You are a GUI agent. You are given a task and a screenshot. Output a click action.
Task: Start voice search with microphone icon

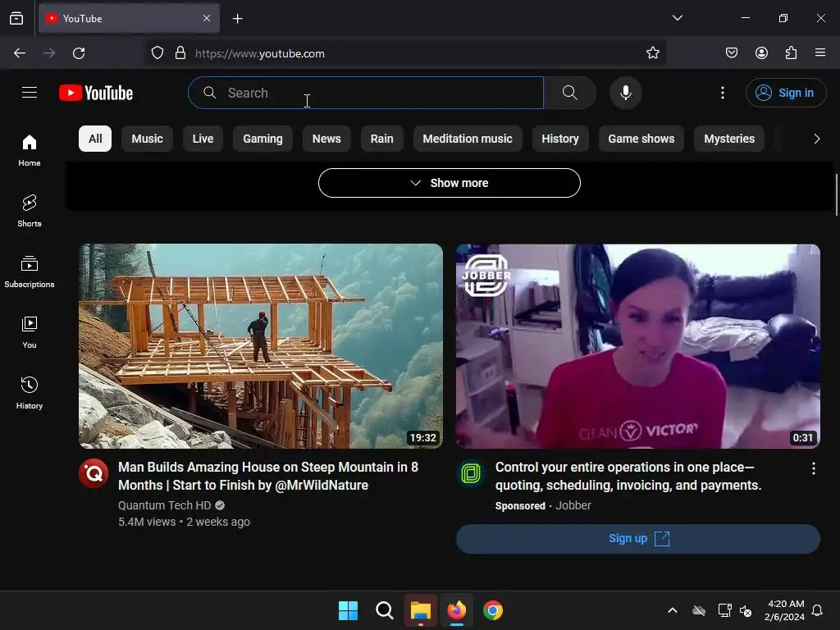[625, 93]
